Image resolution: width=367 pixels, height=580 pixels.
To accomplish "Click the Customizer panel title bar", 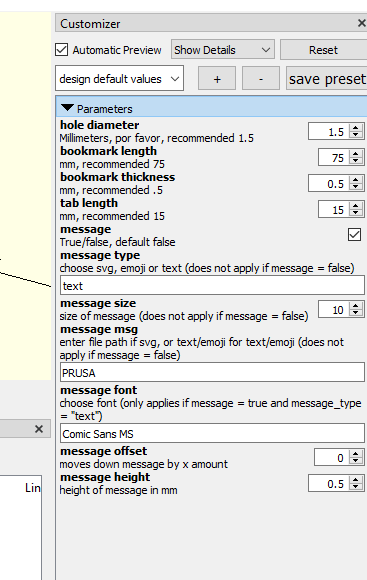I will pyautogui.click(x=211, y=23).
